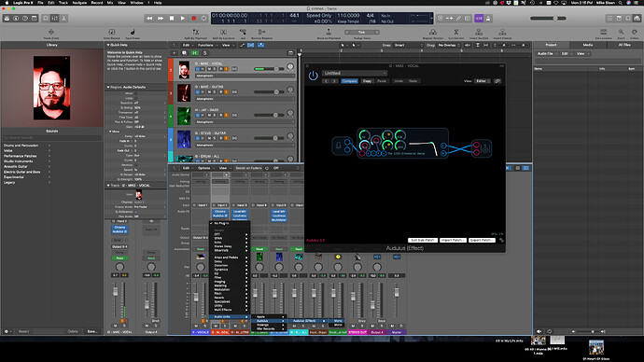644x362 pixels.
Task: Toggle the global S solo button in tracks header
Action: pos(204,53)
